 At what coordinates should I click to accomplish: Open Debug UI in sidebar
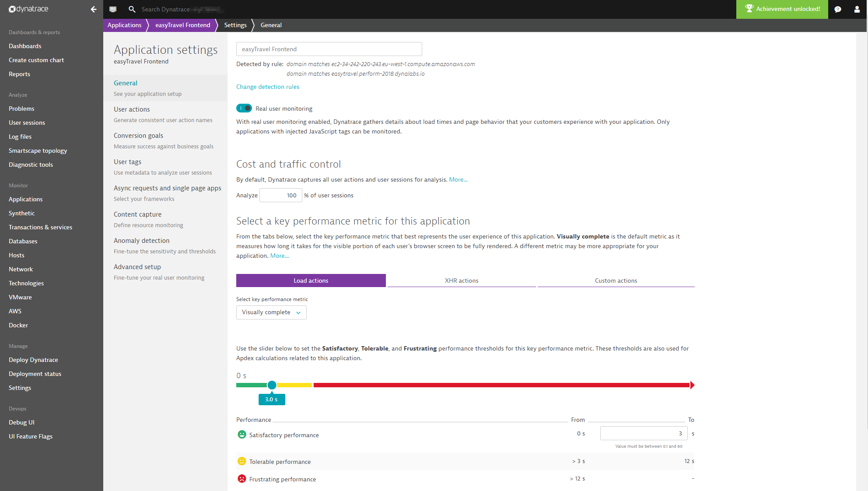[x=21, y=422]
